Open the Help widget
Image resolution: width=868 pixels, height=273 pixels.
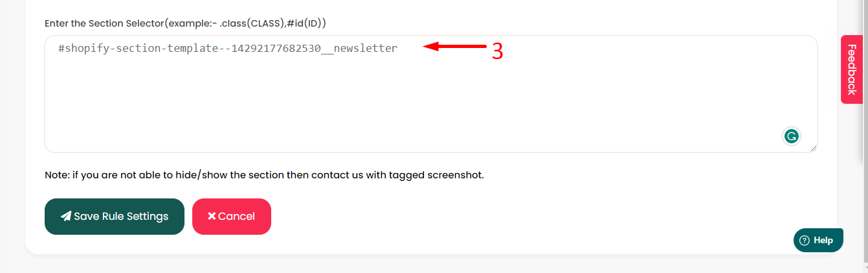pos(818,240)
